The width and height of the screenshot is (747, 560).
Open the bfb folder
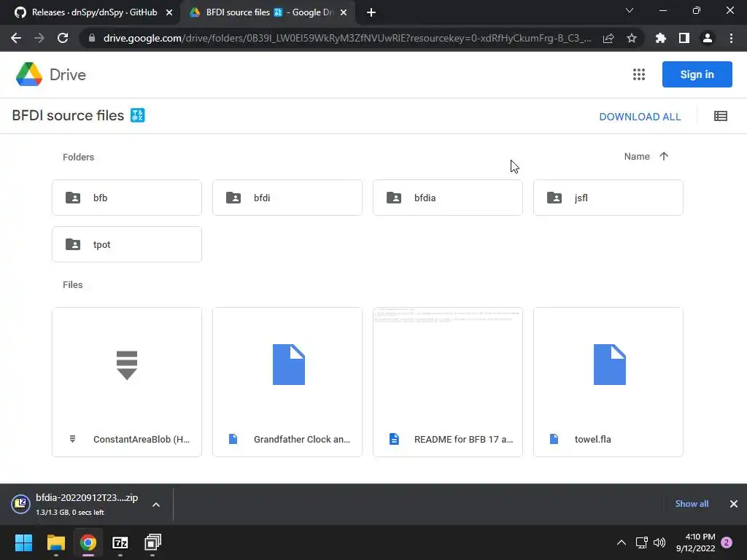(x=127, y=198)
